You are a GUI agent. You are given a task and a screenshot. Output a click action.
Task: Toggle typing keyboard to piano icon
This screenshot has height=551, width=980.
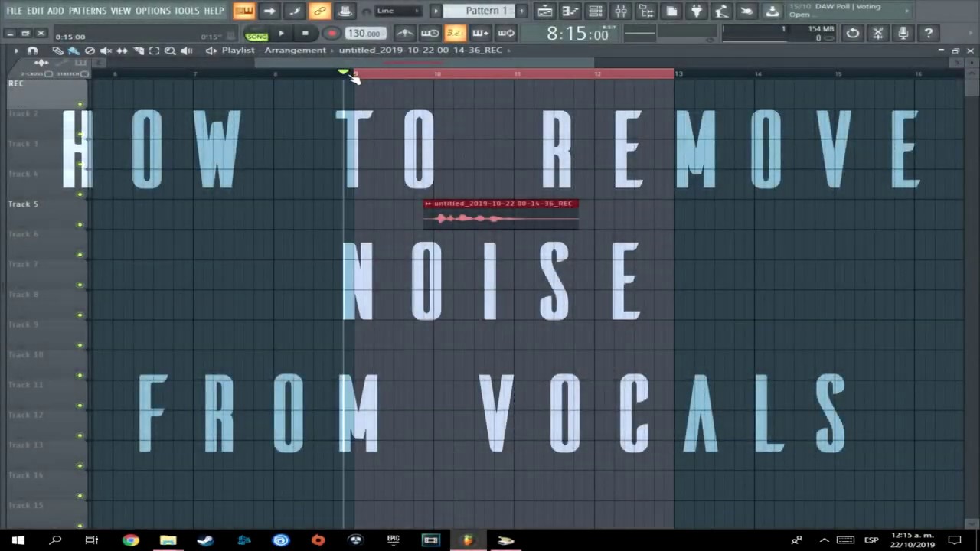[x=244, y=11]
